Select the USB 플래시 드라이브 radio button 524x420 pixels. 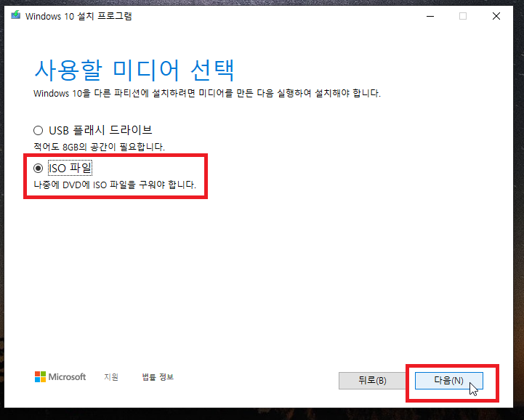coord(38,130)
